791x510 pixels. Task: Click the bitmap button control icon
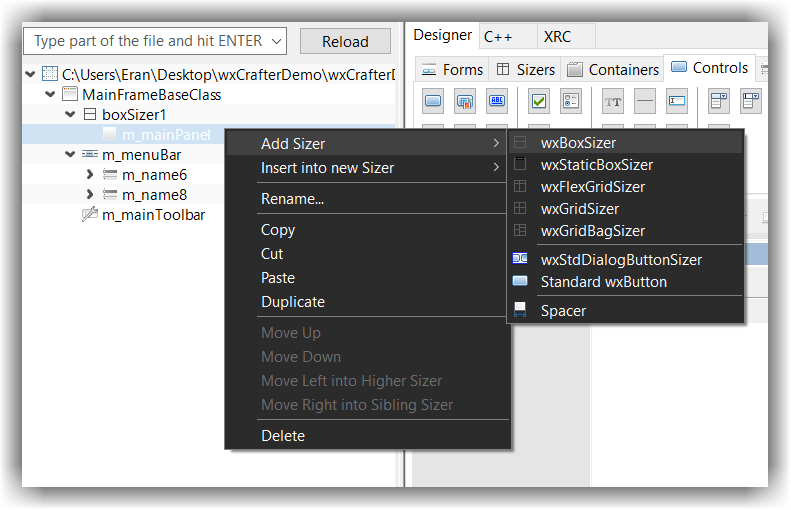tap(465, 100)
